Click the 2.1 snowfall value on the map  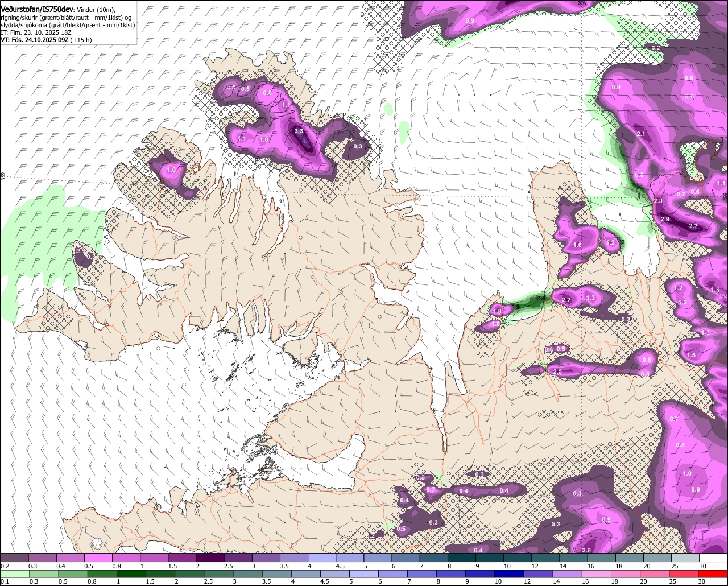point(641,134)
